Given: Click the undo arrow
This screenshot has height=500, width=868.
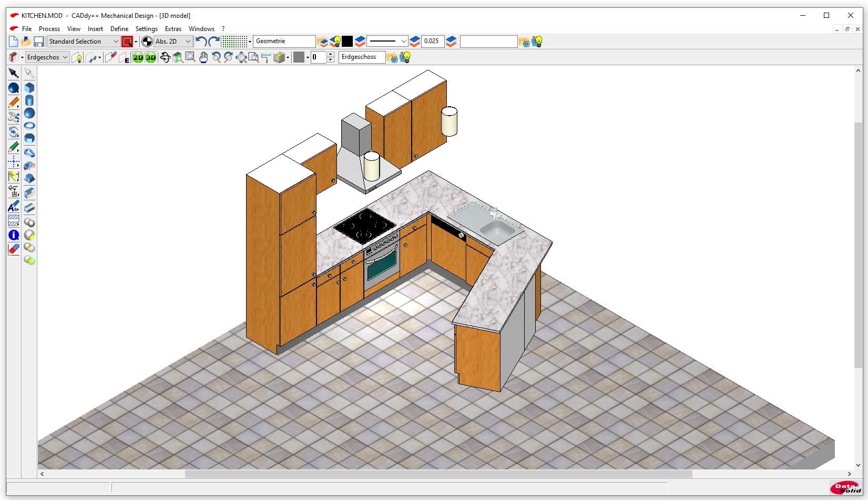Looking at the screenshot, I should click(200, 42).
